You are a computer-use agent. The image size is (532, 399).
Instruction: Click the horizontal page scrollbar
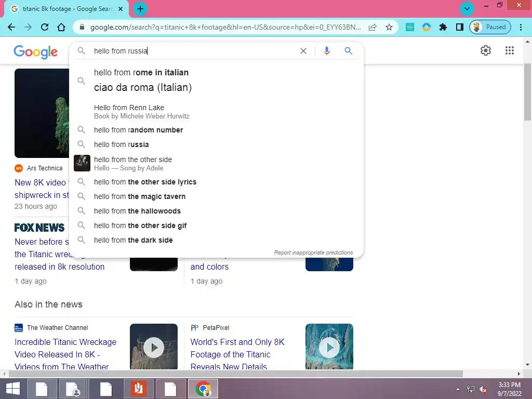pyautogui.click(x=236, y=374)
